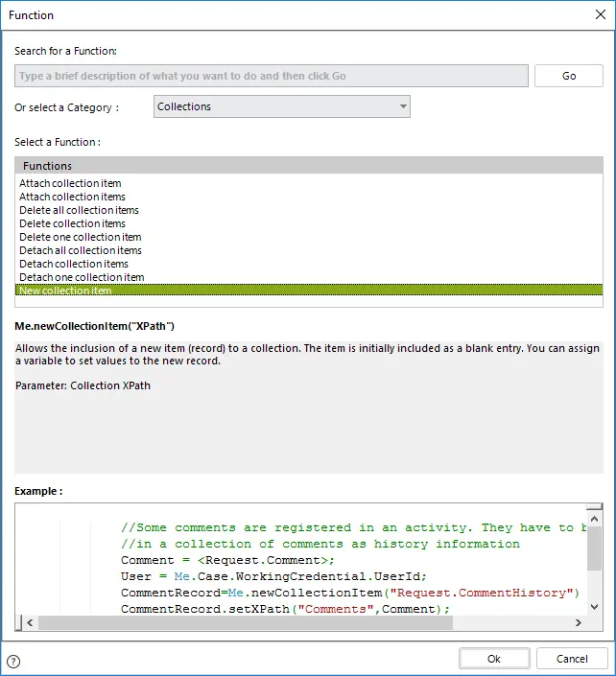Click the example vertical scrollbar thumb
Screen dimensions: 616x676
pyautogui.click(x=594, y=548)
